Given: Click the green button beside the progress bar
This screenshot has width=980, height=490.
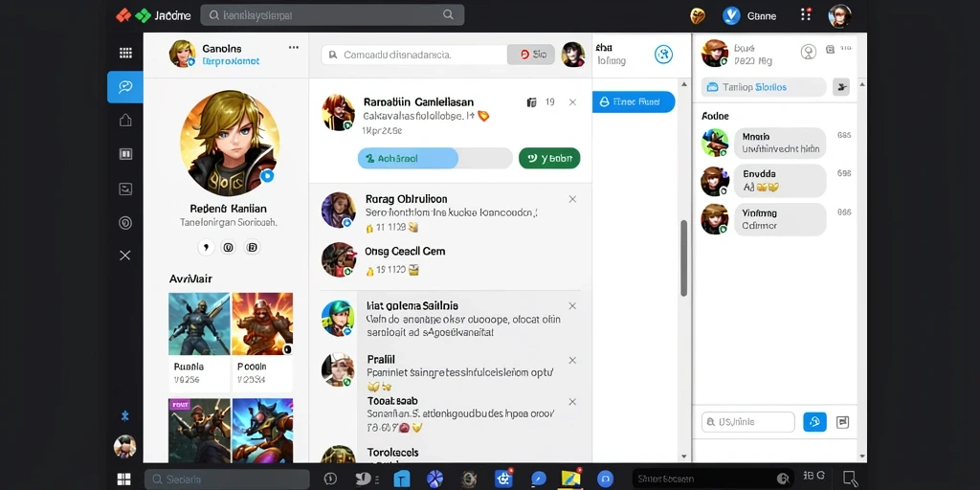Looking at the screenshot, I should tap(549, 159).
